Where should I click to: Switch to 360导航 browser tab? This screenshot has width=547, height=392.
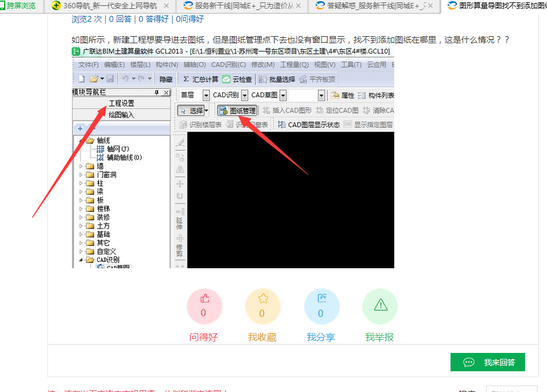coord(110,6)
